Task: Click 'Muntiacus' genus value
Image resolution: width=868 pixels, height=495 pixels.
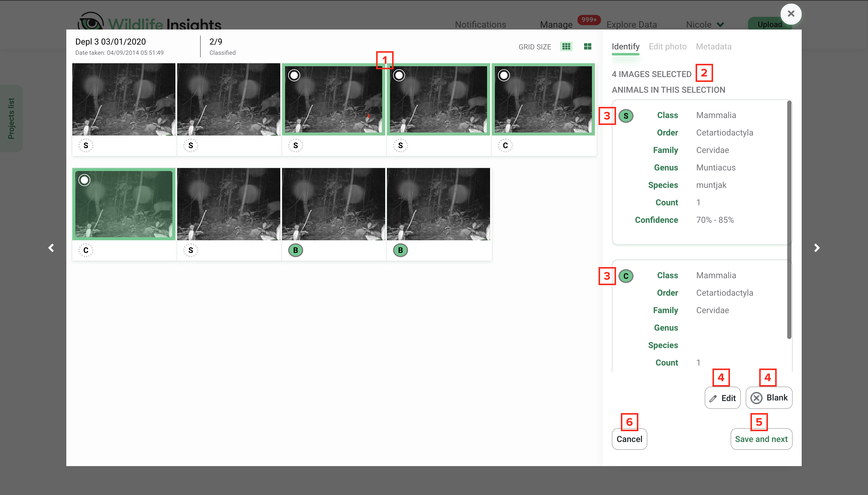Action: [x=715, y=168]
